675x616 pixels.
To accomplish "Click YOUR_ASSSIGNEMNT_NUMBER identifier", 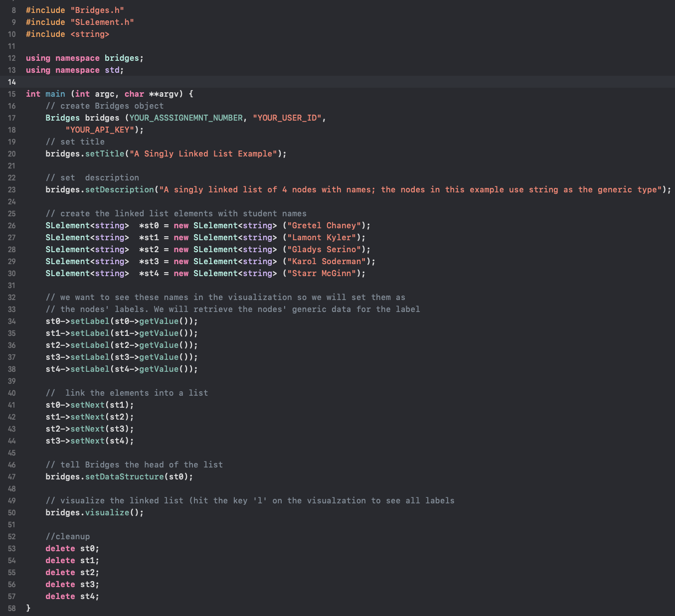I will click(186, 118).
